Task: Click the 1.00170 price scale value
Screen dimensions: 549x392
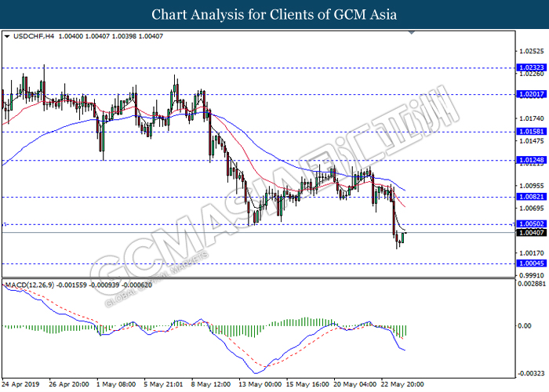Action: coord(532,253)
